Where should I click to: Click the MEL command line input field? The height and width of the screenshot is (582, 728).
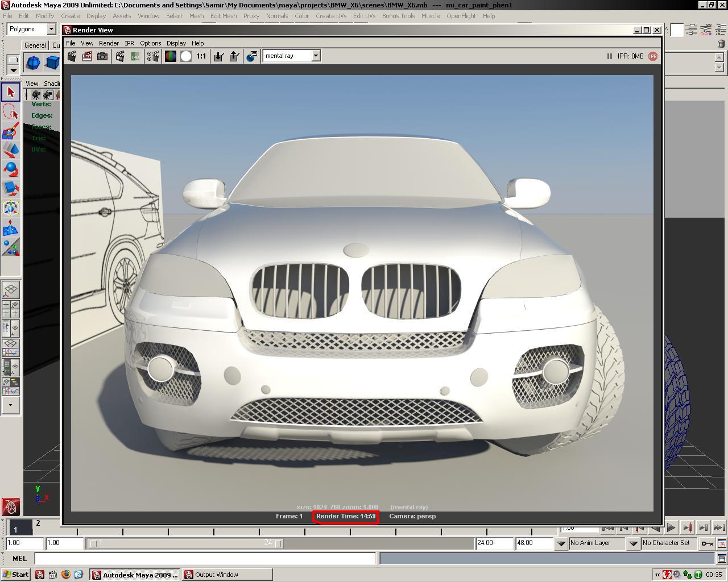[x=205, y=559]
